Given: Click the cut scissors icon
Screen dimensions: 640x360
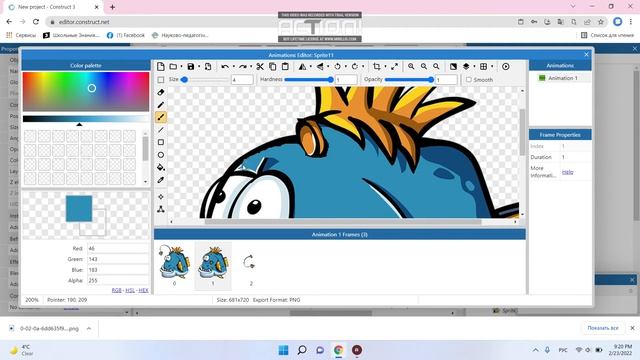Looking at the screenshot, I should 260,67.
